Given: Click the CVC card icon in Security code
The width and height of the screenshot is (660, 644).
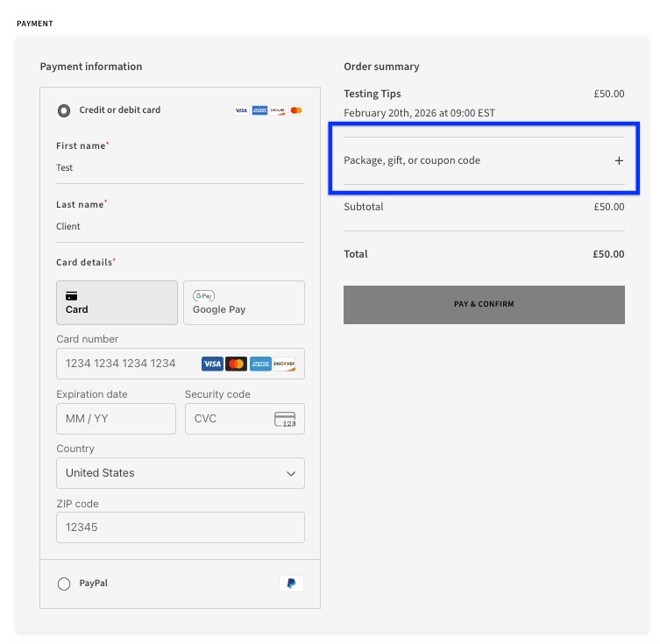Looking at the screenshot, I should click(x=285, y=419).
